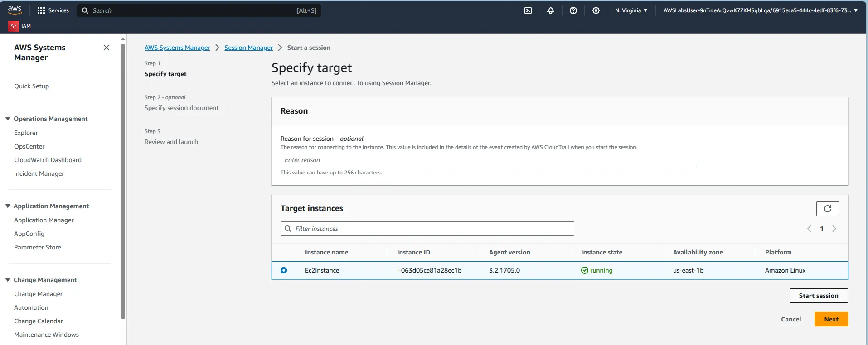The width and height of the screenshot is (868, 345).
Task: Click the Start session button
Action: tap(819, 296)
